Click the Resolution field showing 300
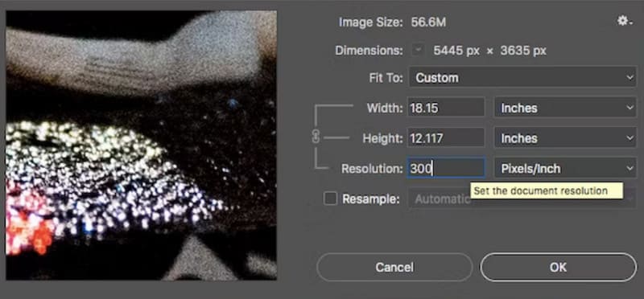This screenshot has height=299, width=644. pyautogui.click(x=446, y=169)
